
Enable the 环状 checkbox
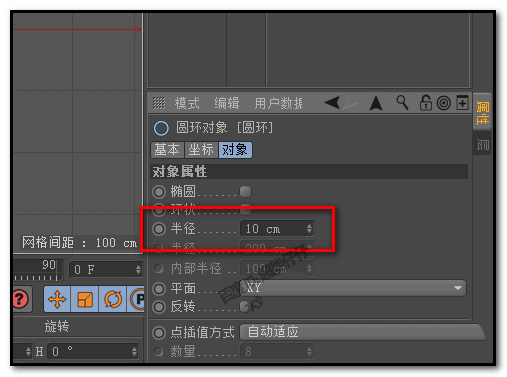point(245,210)
